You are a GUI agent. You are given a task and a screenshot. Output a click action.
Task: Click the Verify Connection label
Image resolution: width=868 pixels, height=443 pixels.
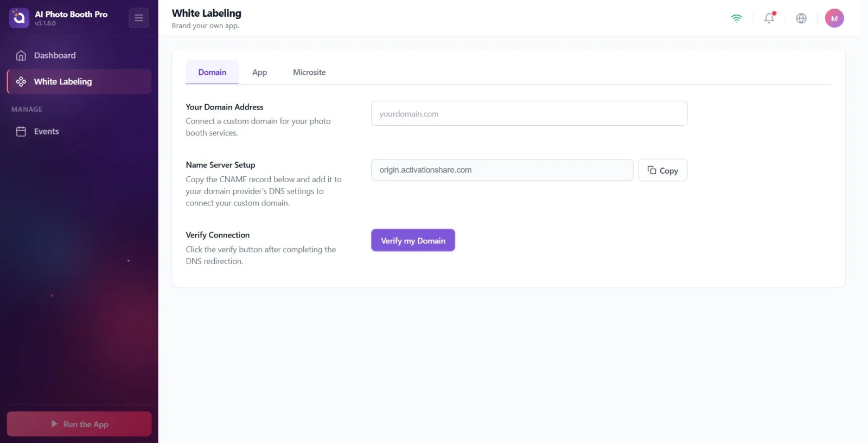(x=218, y=235)
